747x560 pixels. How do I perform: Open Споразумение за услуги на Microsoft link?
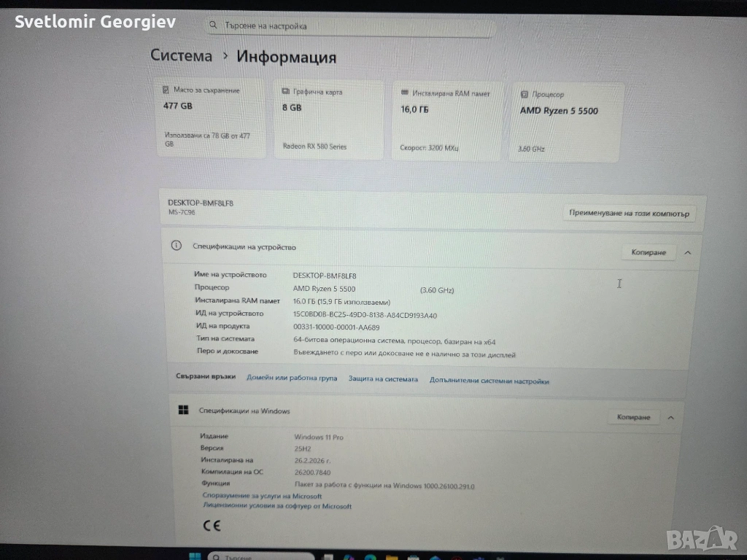click(262, 496)
